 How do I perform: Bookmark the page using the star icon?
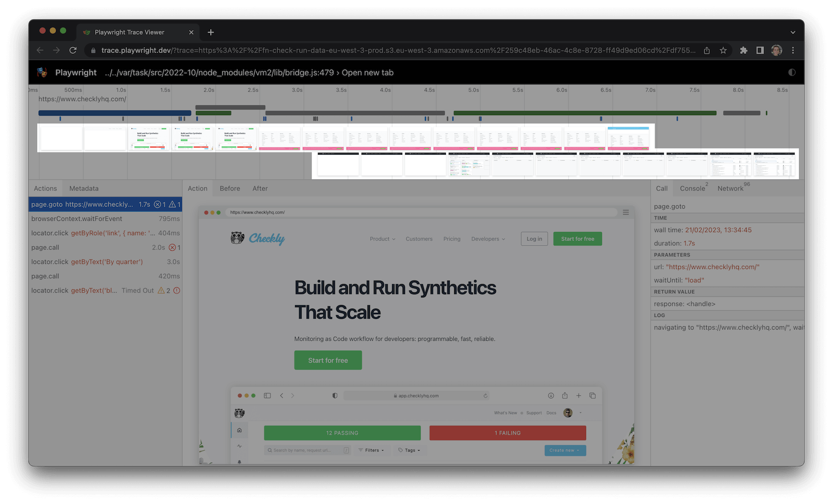click(x=723, y=50)
